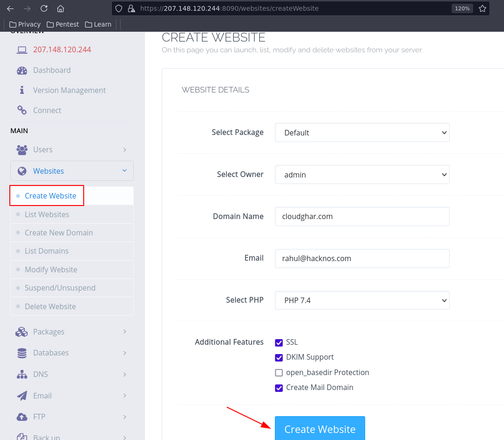This screenshot has height=440, width=504.
Task: Click the Users group icon
Action: tap(22, 149)
